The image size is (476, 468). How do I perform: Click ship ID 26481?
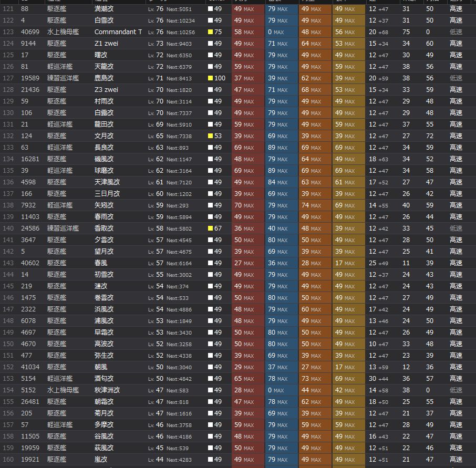click(30, 402)
